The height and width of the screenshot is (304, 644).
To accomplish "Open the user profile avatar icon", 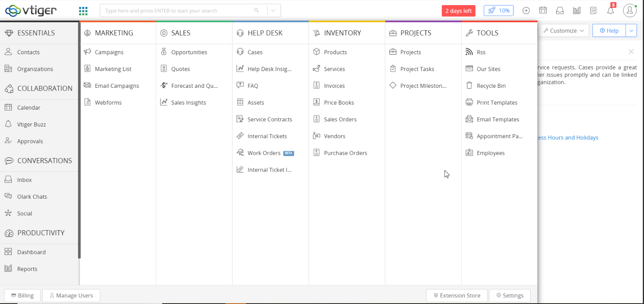I will click(630, 11).
